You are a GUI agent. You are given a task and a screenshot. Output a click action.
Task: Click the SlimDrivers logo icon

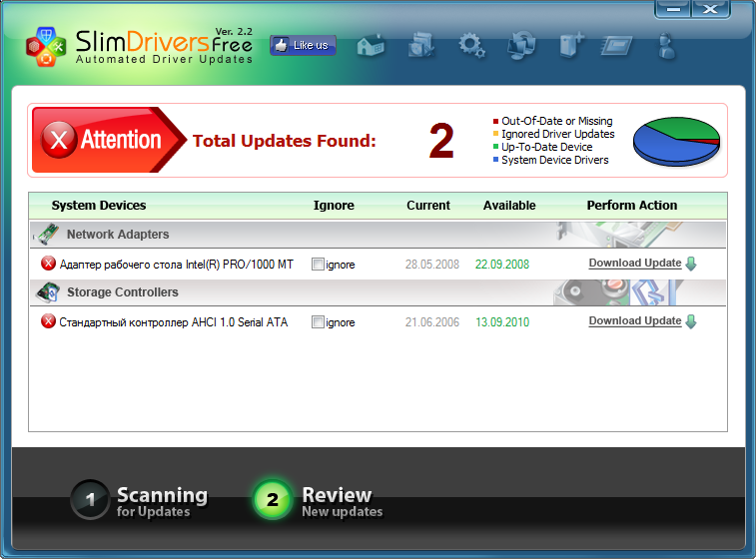46,47
